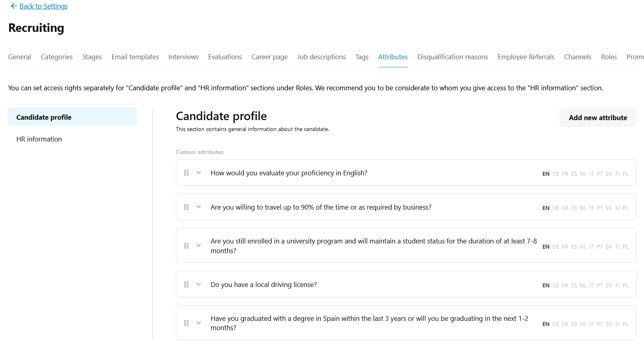This screenshot has width=644, height=341.
Task: Click drag handle of Spain degree attribute
Action: (x=186, y=323)
